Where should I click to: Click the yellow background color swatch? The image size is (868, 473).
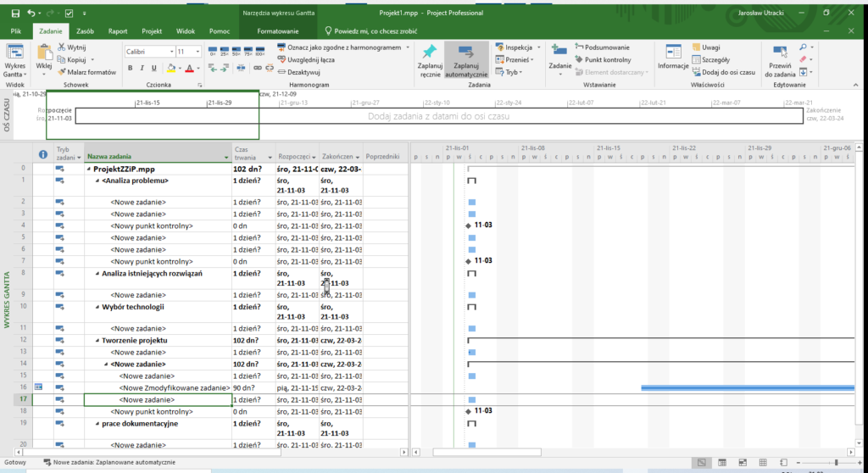click(171, 69)
